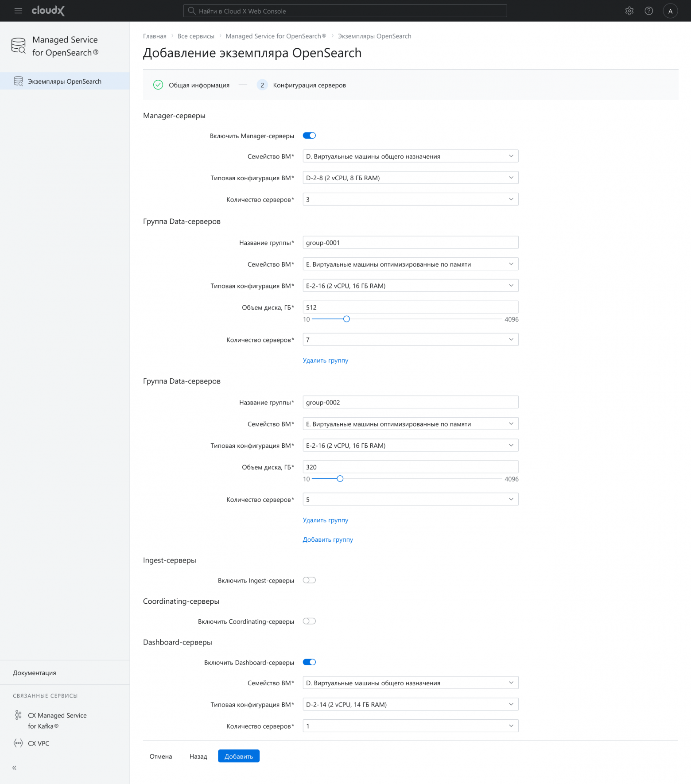Collapse the sidebar with double-chevron icon

(x=14, y=768)
